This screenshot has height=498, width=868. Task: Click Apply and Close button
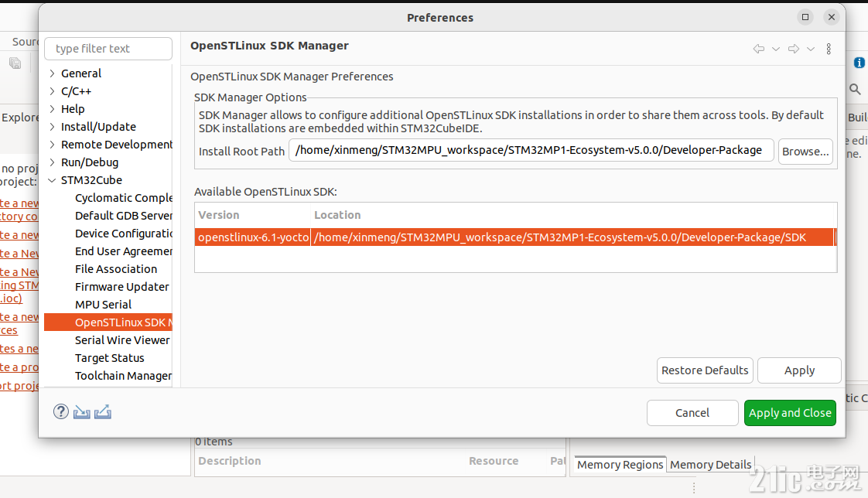pyautogui.click(x=790, y=413)
